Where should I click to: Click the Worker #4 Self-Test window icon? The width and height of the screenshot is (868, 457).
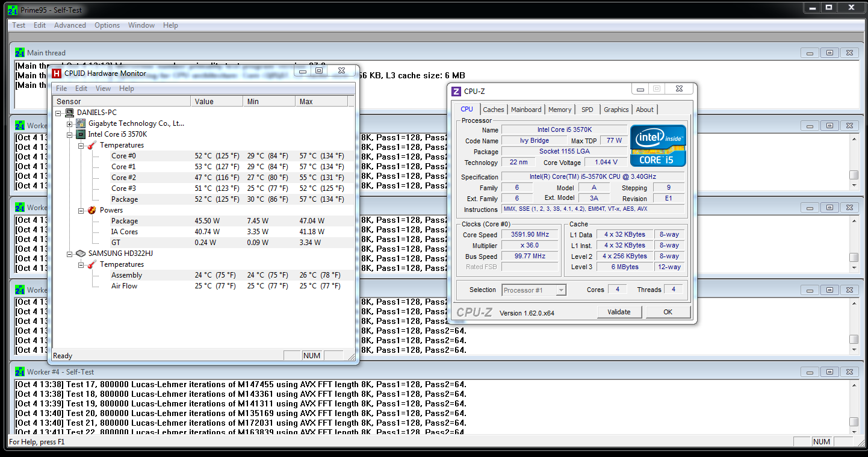[20, 372]
